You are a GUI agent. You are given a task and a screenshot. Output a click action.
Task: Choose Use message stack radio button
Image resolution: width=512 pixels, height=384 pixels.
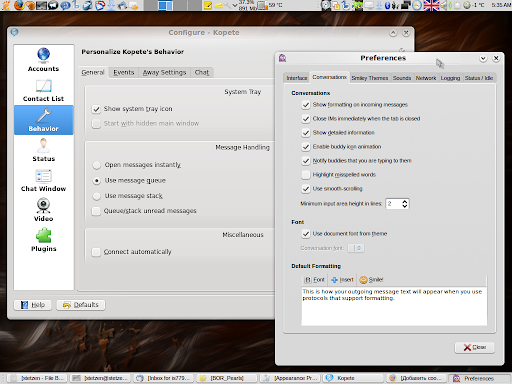(96, 196)
